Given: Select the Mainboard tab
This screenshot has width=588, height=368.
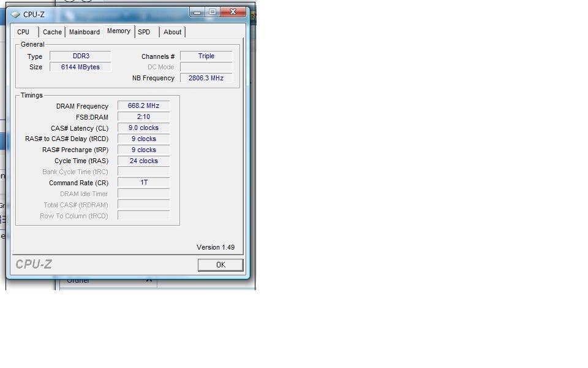Looking at the screenshot, I should click(x=85, y=32).
